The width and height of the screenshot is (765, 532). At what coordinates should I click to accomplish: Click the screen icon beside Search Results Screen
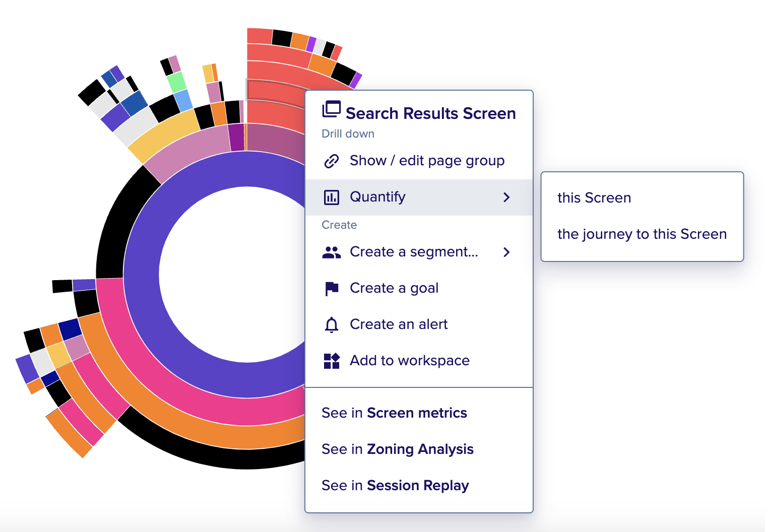[x=331, y=109]
